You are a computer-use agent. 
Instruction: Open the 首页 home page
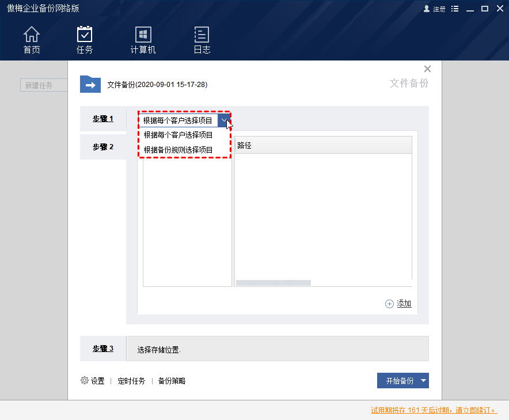pos(32,39)
